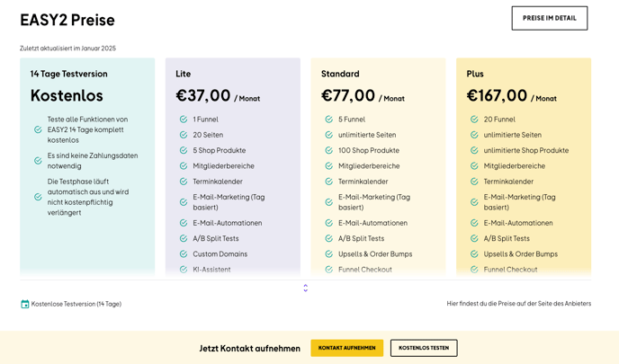619x364 pixels.
Task: Click Zuletzt aktualisiert im Januar 2025 text
Action: coord(67,49)
